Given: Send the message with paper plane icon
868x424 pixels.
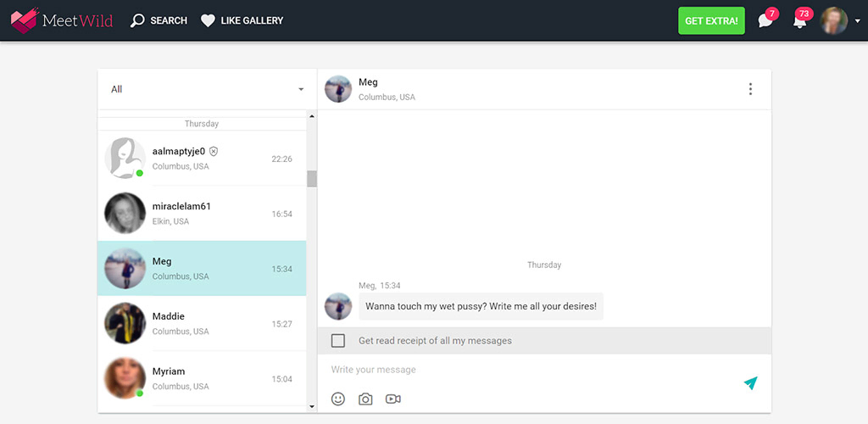Looking at the screenshot, I should [750, 383].
